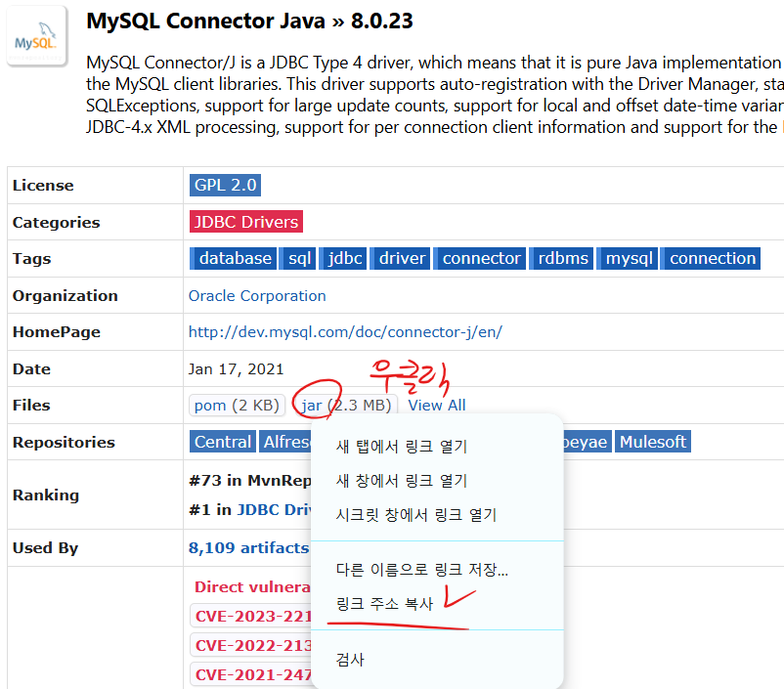Select the mysql tag
Viewport: 784px width, 689px height.
(x=628, y=259)
